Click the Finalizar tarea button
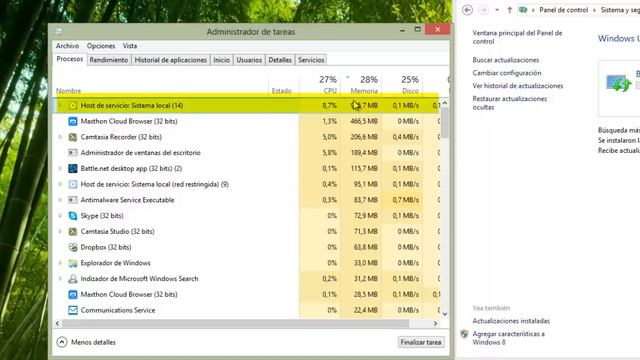The image size is (640, 360). pos(421,342)
